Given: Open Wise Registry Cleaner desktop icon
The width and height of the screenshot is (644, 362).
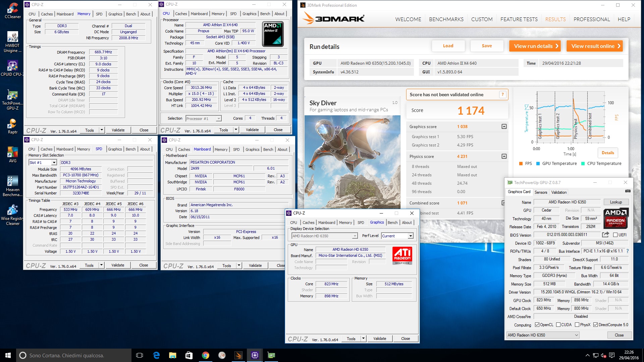Looking at the screenshot, I should pos(12,215).
